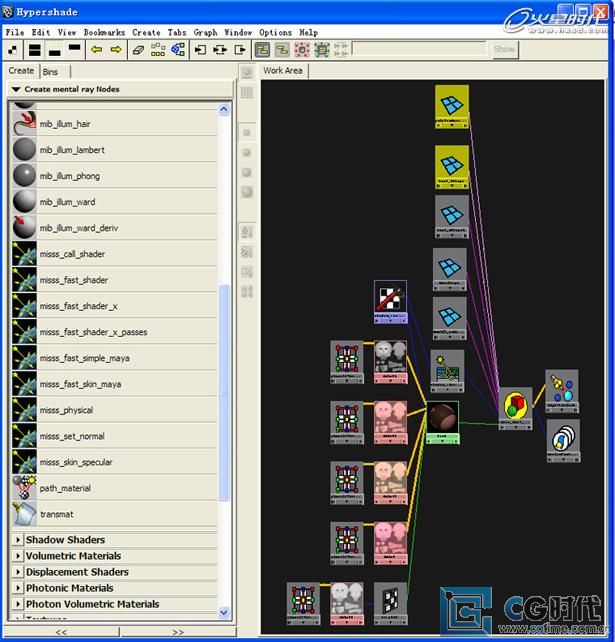Create a misss_fast_skin_maya node

(x=115, y=384)
